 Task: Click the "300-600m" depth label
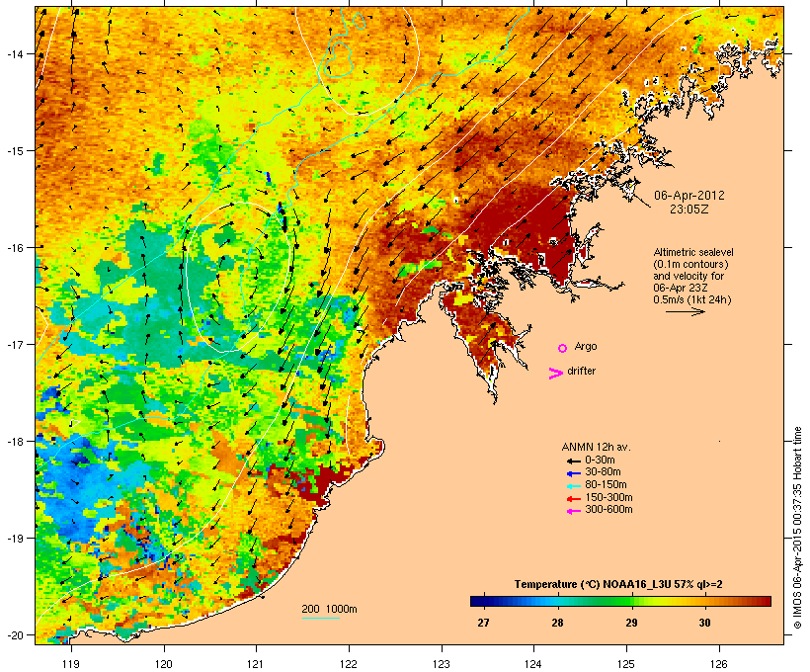[x=608, y=510]
